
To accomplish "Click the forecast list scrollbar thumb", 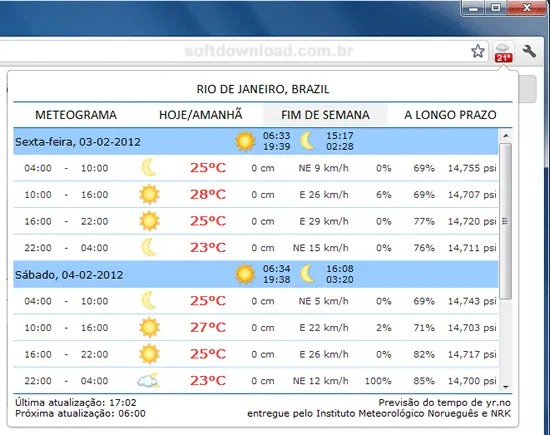I will (x=505, y=221).
